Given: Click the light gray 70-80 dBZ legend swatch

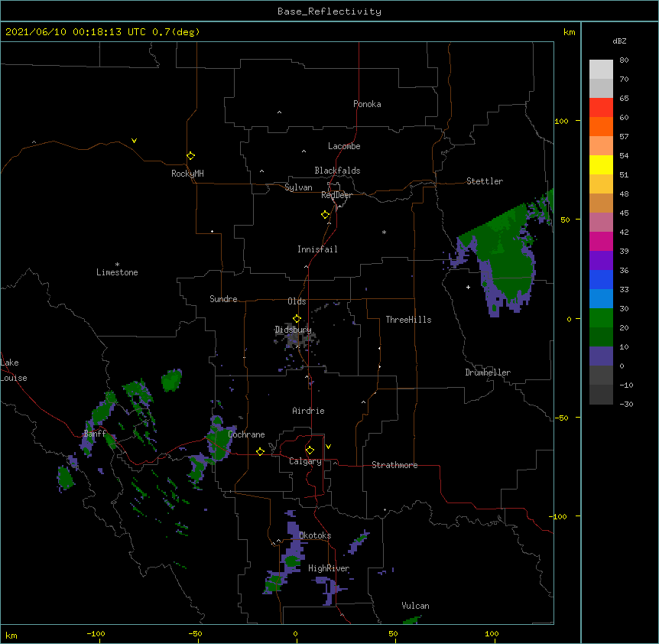Looking at the screenshot, I should pyautogui.click(x=601, y=70).
